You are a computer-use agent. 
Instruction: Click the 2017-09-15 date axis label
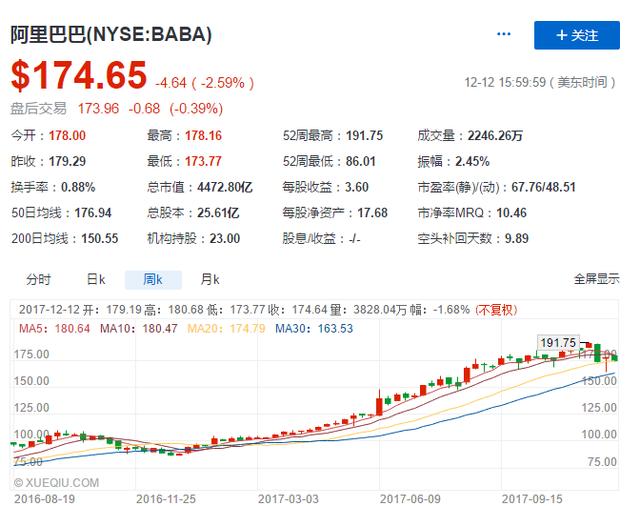pos(532,499)
